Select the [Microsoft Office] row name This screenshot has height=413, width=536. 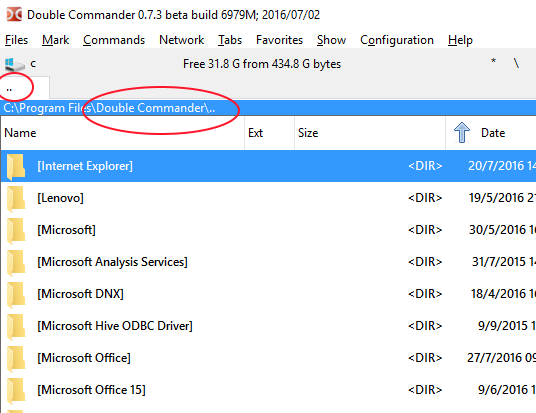tap(84, 358)
